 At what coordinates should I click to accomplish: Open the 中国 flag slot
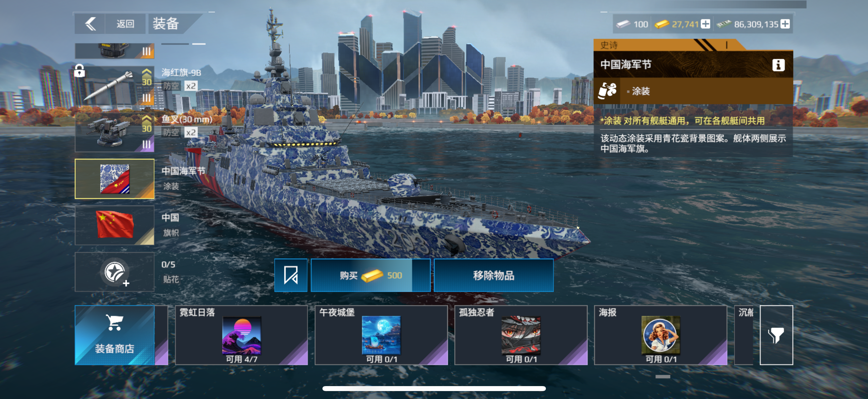point(115,225)
